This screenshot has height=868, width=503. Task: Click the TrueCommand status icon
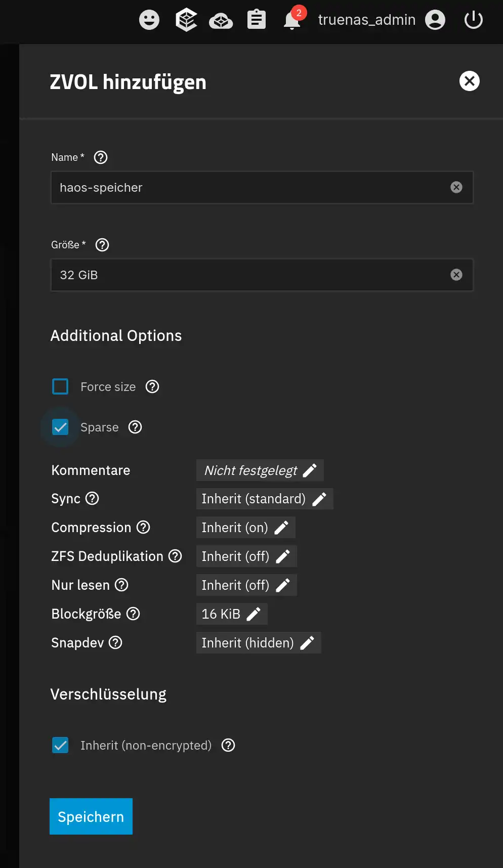click(186, 20)
